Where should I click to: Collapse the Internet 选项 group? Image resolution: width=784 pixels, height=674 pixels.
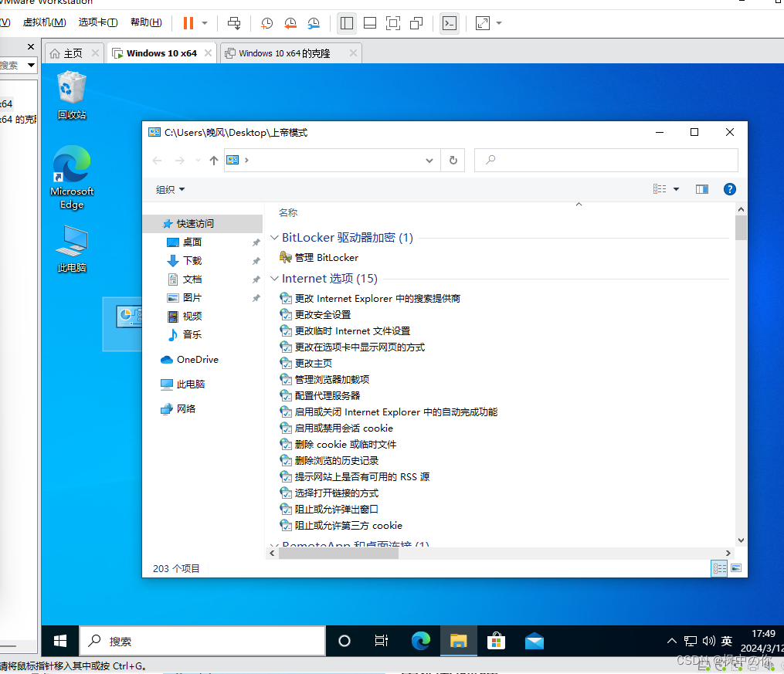[x=275, y=278]
